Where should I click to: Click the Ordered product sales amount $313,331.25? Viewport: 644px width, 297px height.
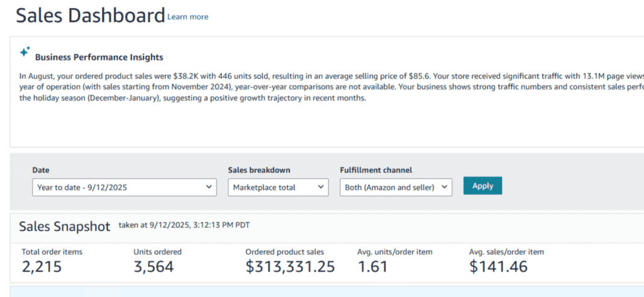[x=290, y=267]
